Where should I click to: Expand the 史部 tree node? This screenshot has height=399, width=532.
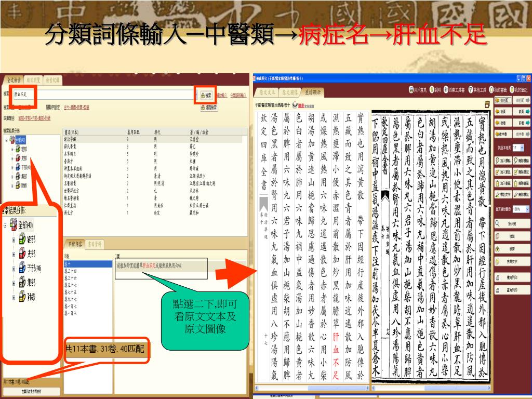pos(12,158)
